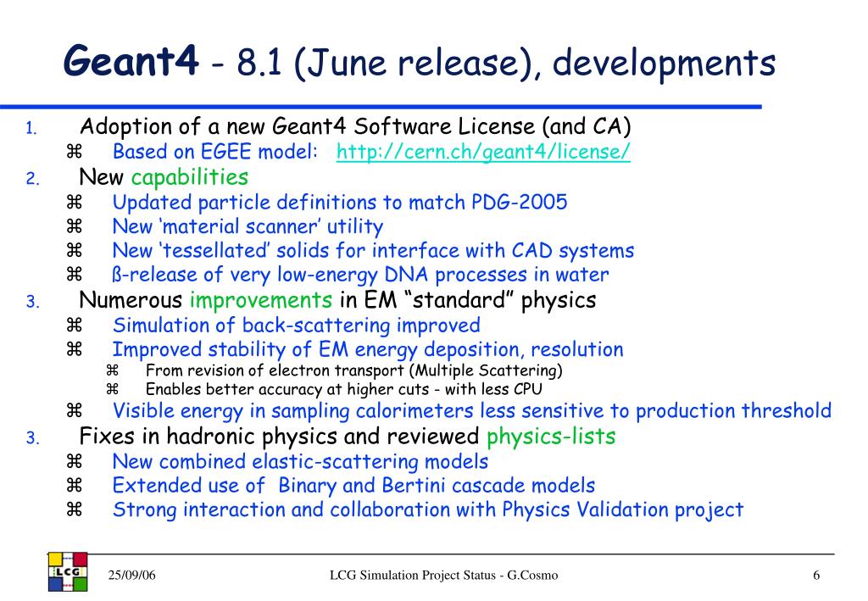Click 'Strong interaction and collaboration' bullet text

tap(428, 509)
